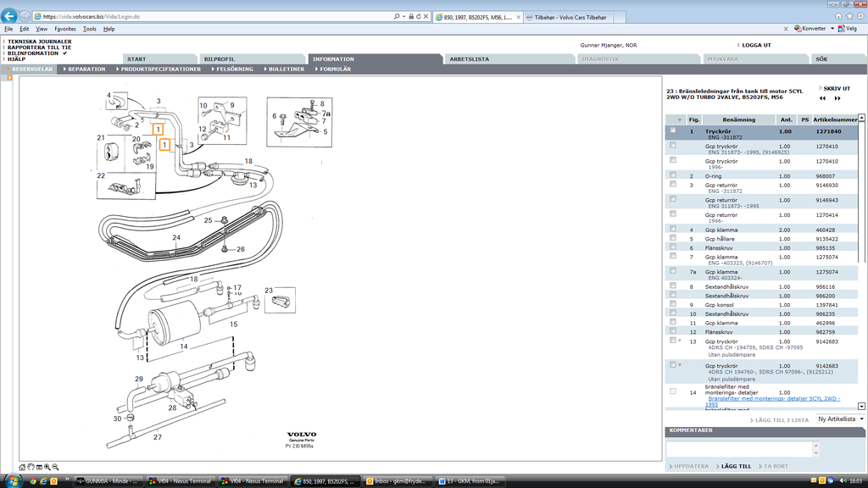Expand the row 13 Gcp tryckrör arrow

[x=680, y=341]
